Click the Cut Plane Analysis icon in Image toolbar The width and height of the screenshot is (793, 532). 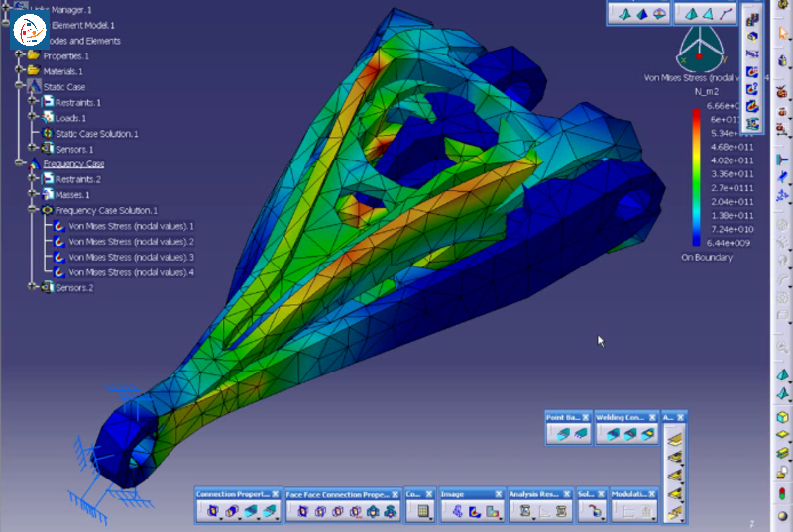(x=492, y=511)
